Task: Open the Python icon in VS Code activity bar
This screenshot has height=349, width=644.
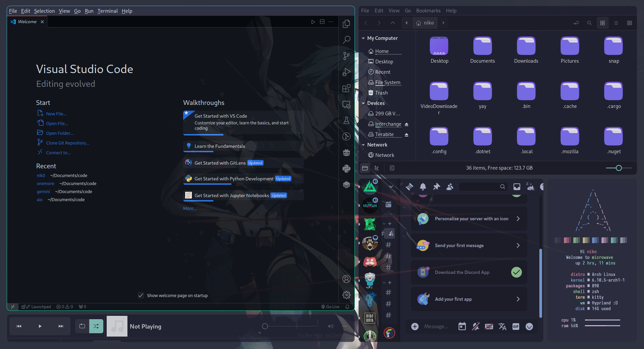Action: (x=346, y=169)
